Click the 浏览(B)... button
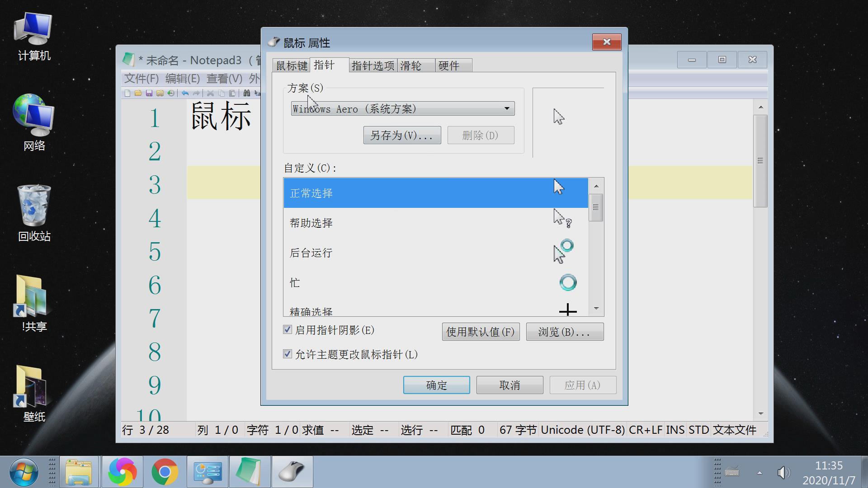This screenshot has height=488, width=868. coord(564,332)
